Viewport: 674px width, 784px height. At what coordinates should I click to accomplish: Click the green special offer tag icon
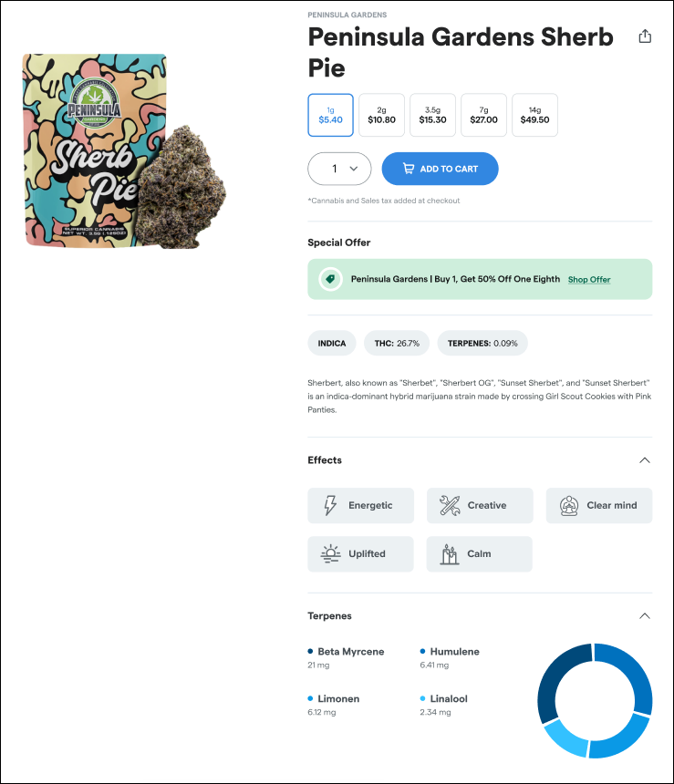point(330,280)
